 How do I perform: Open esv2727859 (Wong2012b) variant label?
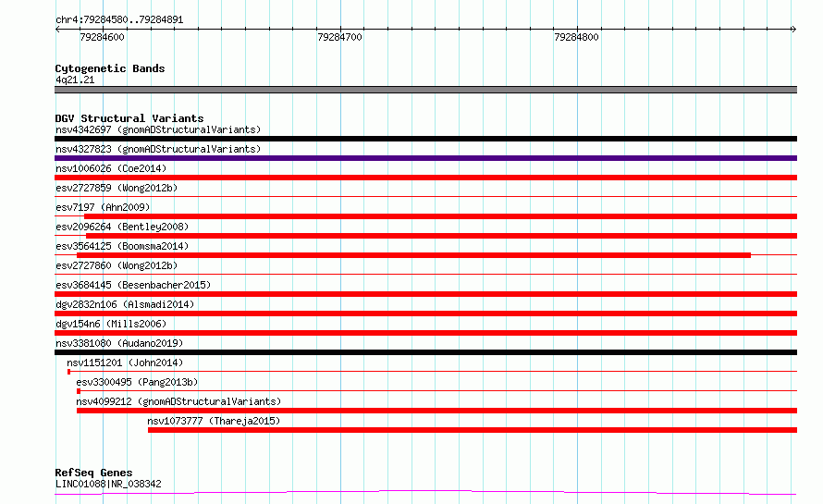[x=117, y=188]
